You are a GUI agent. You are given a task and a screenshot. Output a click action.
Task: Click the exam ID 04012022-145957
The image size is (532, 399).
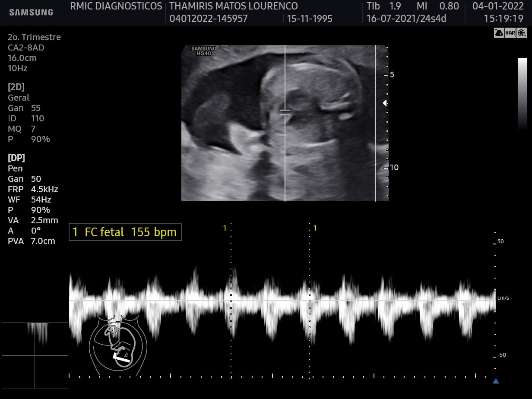click(209, 19)
